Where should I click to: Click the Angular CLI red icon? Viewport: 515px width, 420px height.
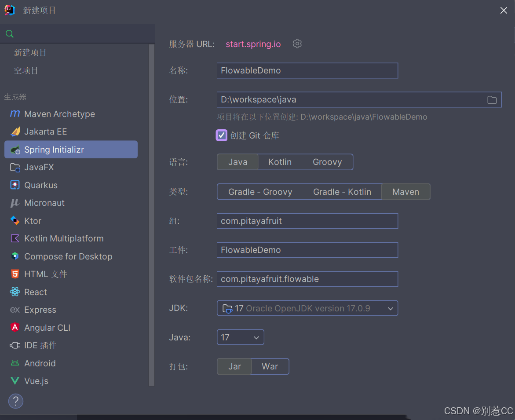pyautogui.click(x=15, y=327)
